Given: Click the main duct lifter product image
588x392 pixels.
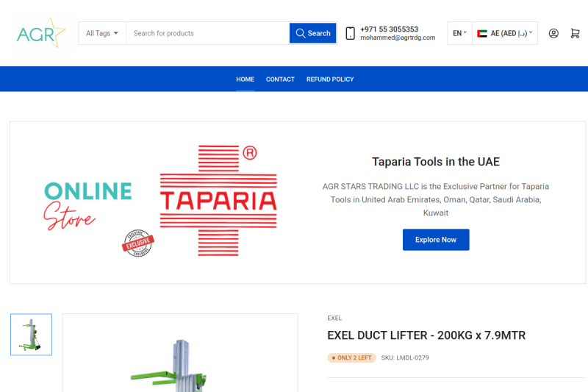Looking at the screenshot, I should coord(180,353).
